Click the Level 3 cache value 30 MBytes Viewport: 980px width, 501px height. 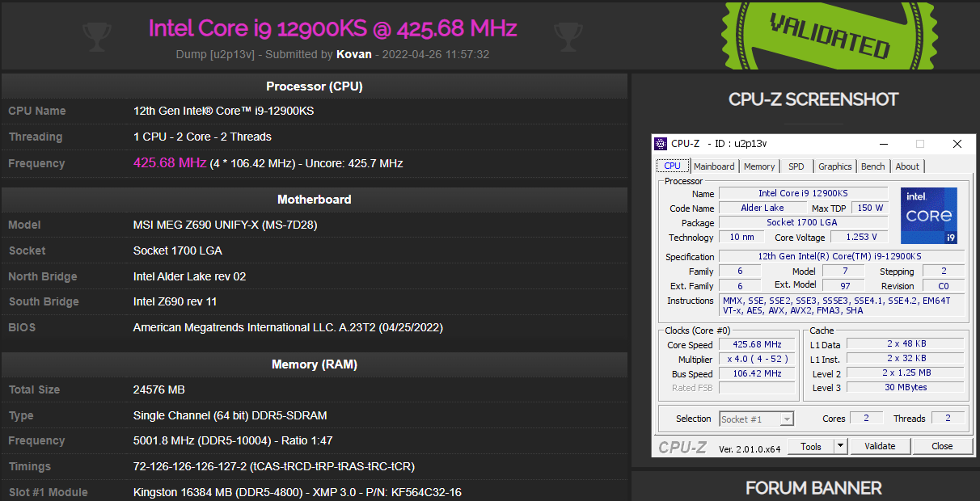pyautogui.click(x=905, y=388)
